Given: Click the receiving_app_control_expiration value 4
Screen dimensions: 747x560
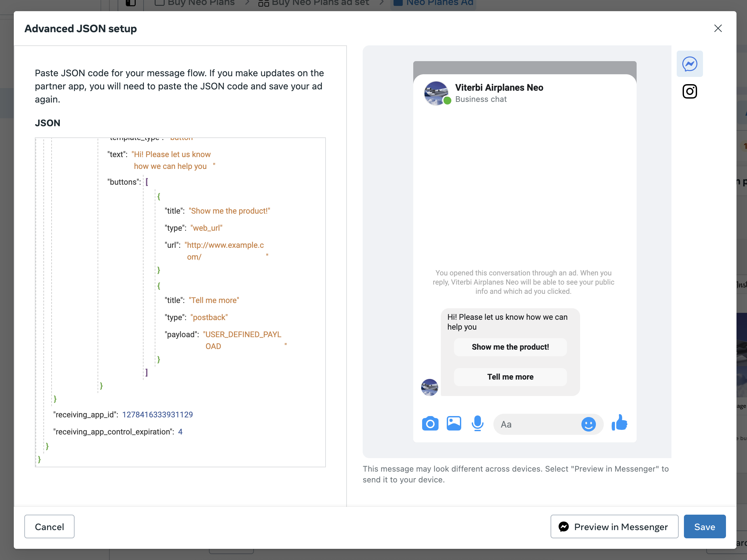Looking at the screenshot, I should click(x=180, y=432).
